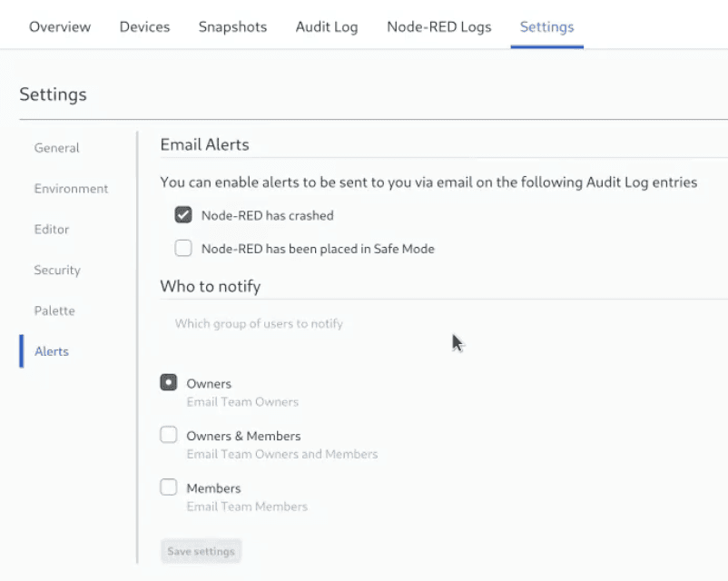The width and height of the screenshot is (728, 581).
Task: Select Alerts in the settings sidebar
Action: coord(51,351)
